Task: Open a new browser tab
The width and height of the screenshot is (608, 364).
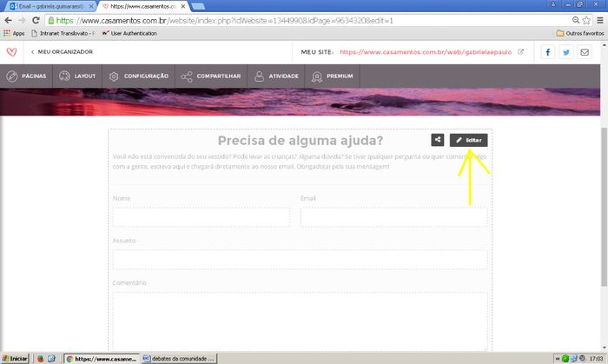Action: click(x=198, y=6)
